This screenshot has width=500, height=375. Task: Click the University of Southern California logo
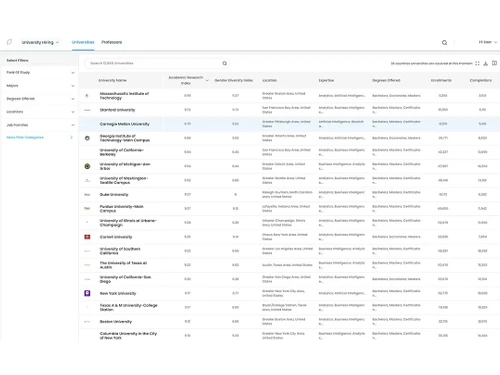click(x=87, y=251)
